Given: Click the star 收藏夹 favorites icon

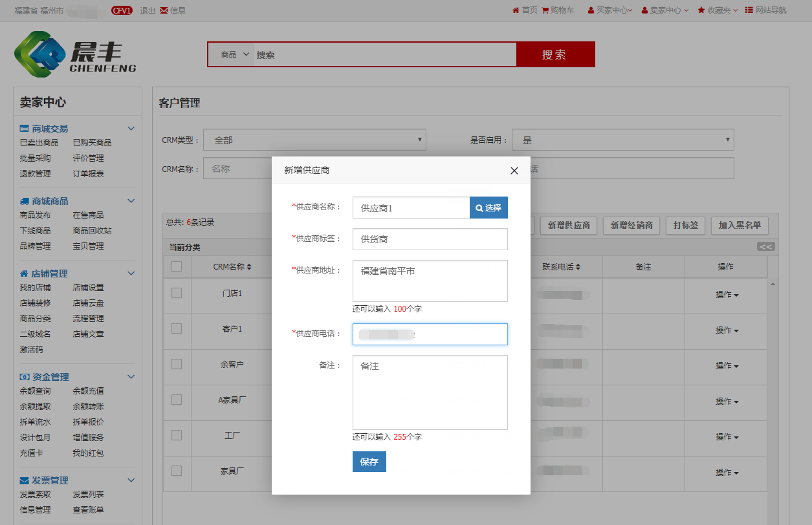Looking at the screenshot, I should click(701, 10).
